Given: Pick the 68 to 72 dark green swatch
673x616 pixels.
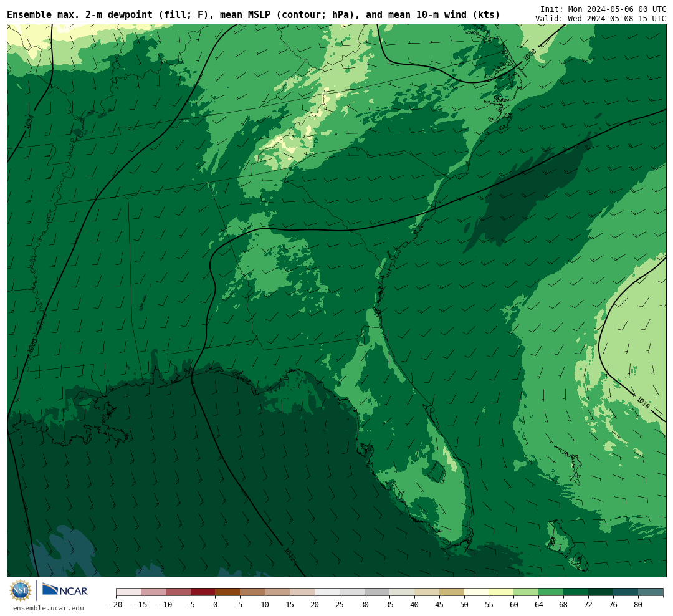Looking at the screenshot, I should point(576,592).
